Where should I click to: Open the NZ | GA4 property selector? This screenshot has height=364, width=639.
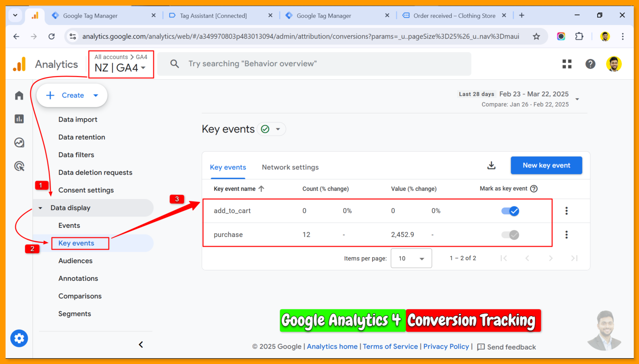click(x=120, y=68)
